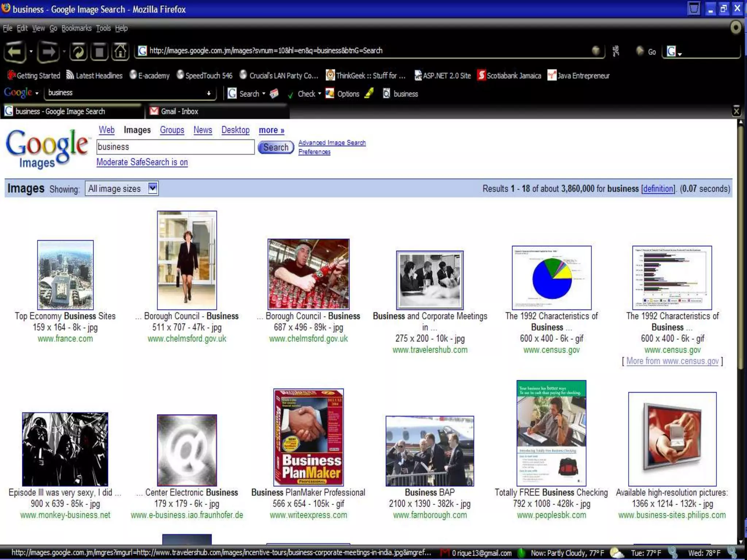This screenshot has width=747, height=560.
Task: Click the blue Search button
Action: click(276, 147)
